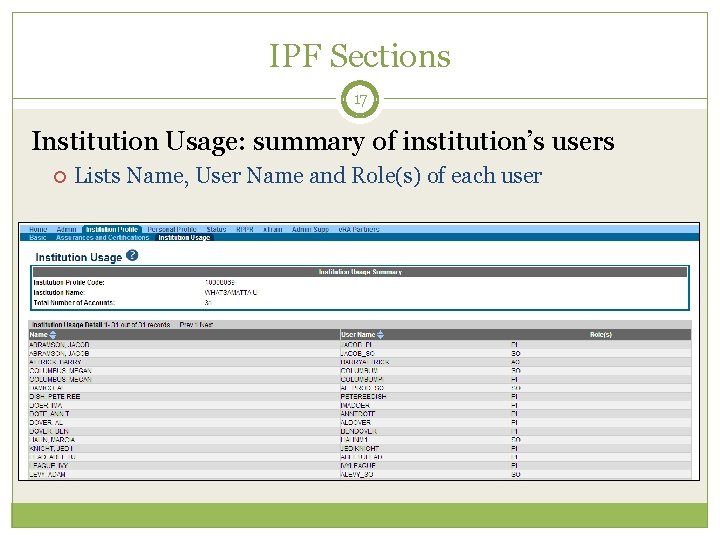
Task: Click the ALDOVER user name cell
Action: click(356, 422)
